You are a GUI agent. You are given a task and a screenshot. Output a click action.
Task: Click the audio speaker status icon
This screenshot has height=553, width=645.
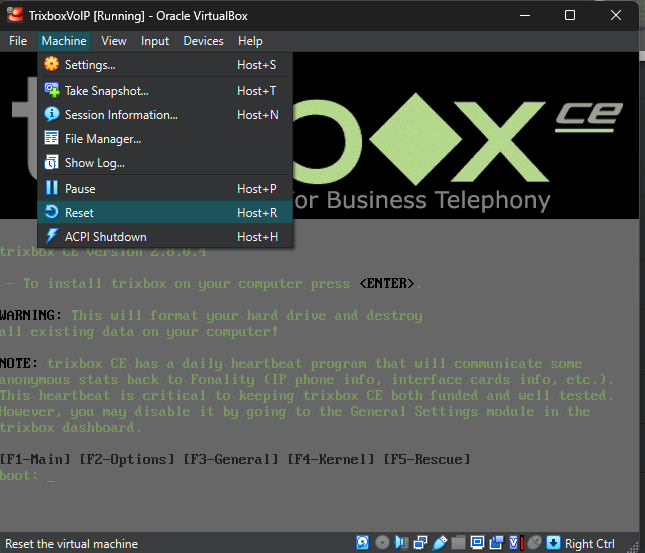pyautogui.click(x=401, y=543)
